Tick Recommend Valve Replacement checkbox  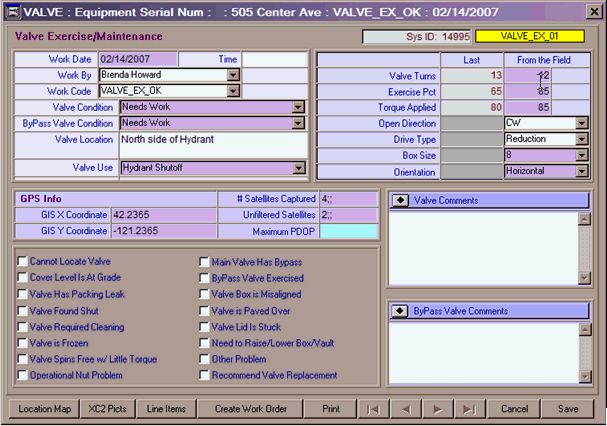[x=205, y=375]
